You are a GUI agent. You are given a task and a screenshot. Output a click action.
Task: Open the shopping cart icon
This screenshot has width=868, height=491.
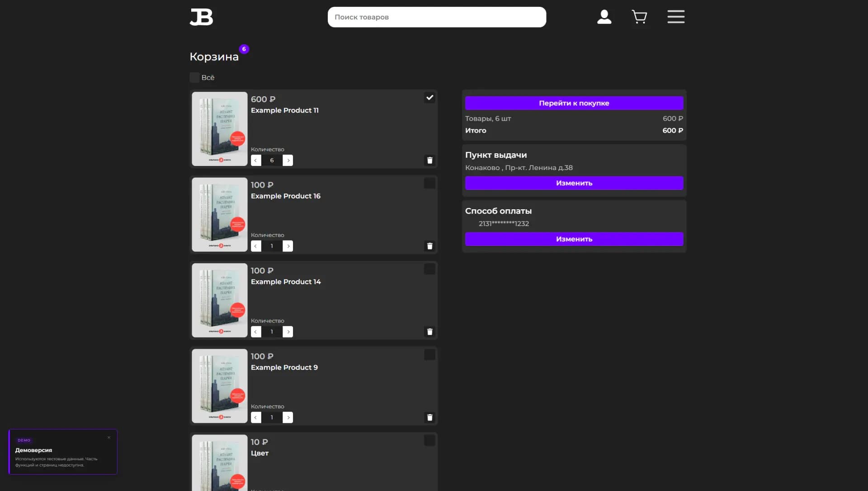[639, 17]
